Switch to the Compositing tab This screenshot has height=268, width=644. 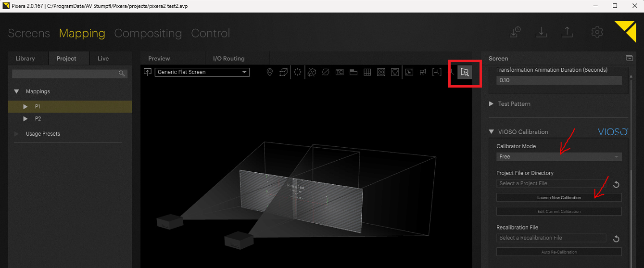(x=148, y=33)
